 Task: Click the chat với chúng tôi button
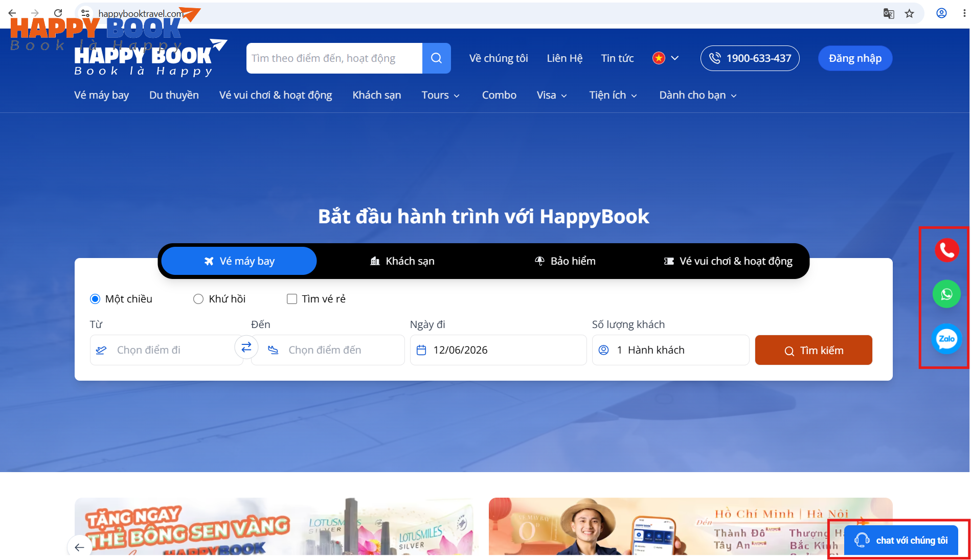pyautogui.click(x=901, y=540)
